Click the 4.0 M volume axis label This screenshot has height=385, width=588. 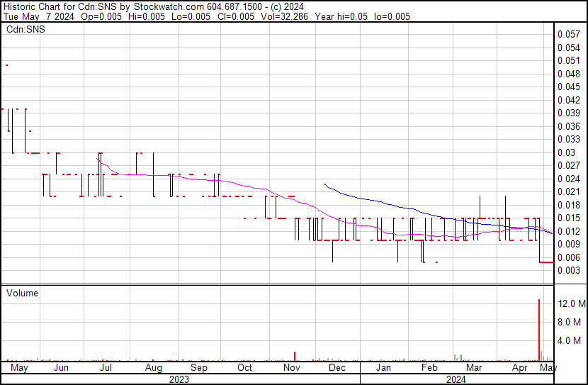click(569, 340)
